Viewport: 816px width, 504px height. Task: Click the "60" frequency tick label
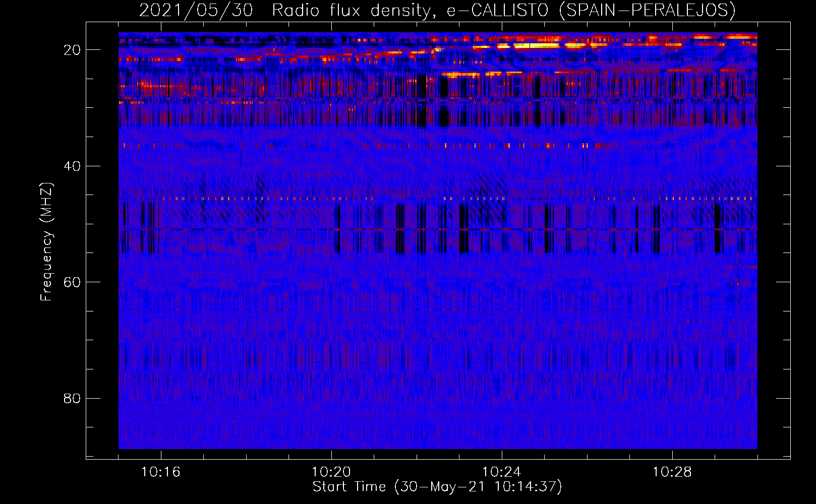click(72, 282)
